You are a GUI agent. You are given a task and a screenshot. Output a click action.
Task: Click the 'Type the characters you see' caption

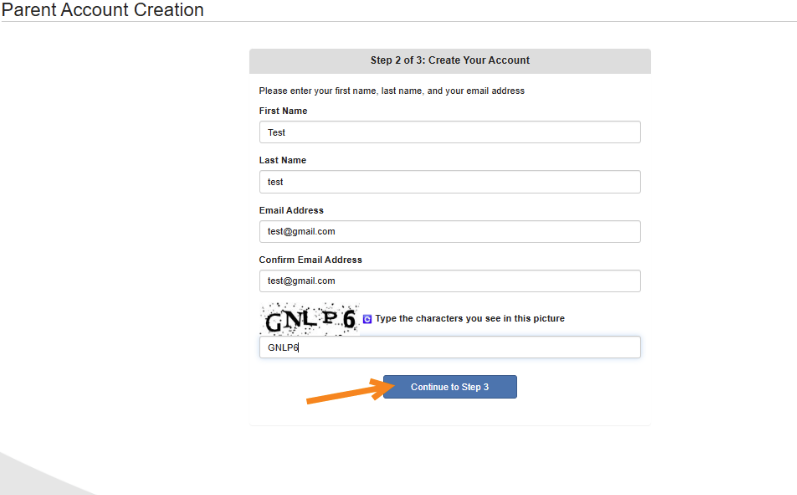pyautogui.click(x=470, y=319)
